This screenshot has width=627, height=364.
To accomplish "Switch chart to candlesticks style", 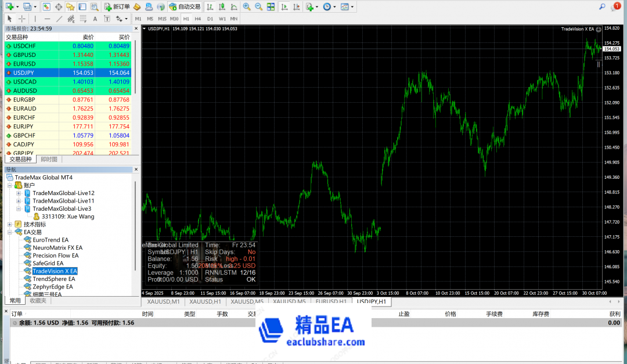I will 222,7.
